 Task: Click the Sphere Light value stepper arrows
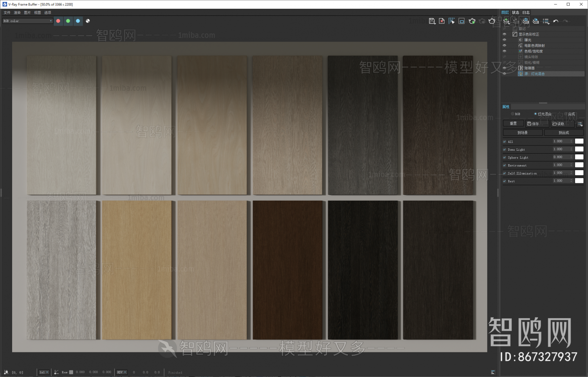coord(571,157)
